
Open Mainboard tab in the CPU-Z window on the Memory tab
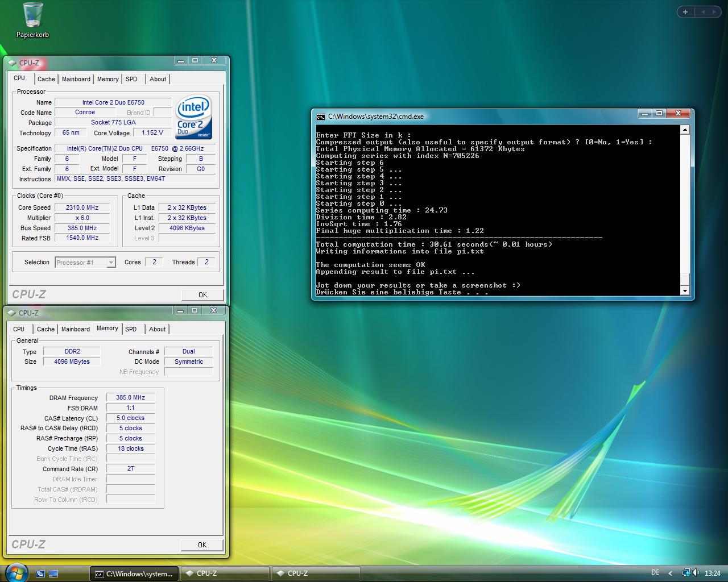click(76, 330)
